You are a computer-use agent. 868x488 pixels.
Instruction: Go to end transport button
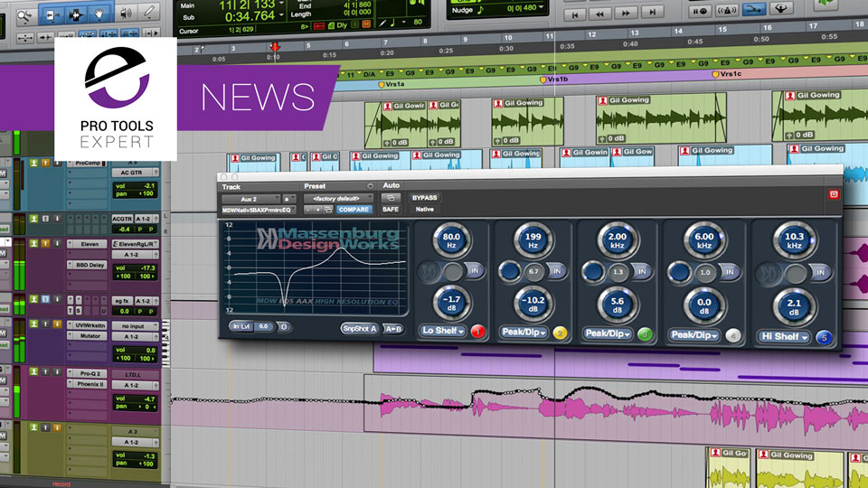[652, 12]
